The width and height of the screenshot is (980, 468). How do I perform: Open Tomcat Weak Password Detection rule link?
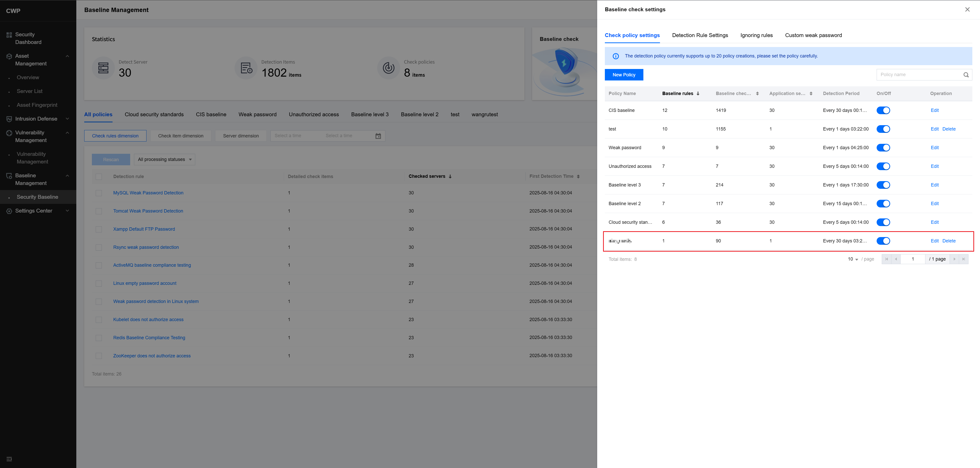148,211
